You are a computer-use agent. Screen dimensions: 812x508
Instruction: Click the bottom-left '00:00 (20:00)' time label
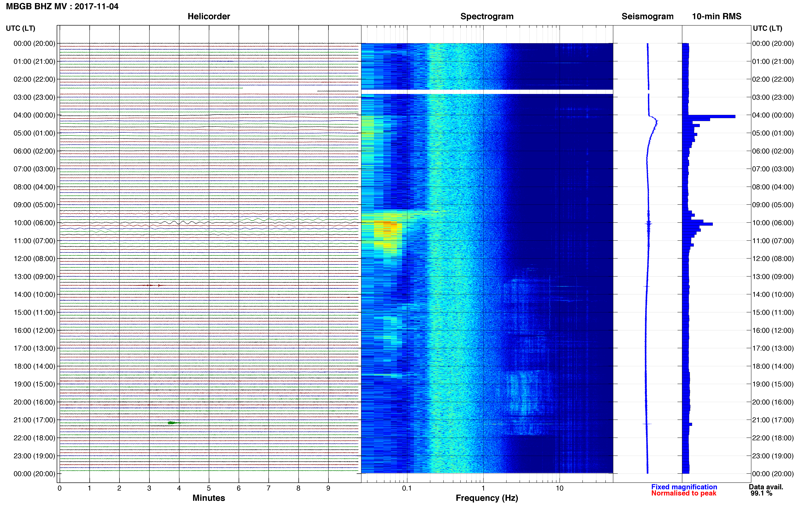pos(34,474)
